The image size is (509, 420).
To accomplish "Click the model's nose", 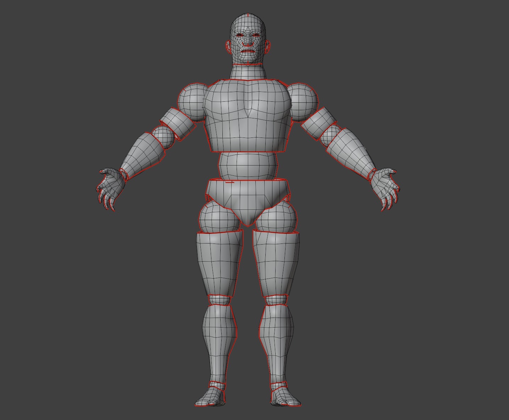I will tap(248, 43).
